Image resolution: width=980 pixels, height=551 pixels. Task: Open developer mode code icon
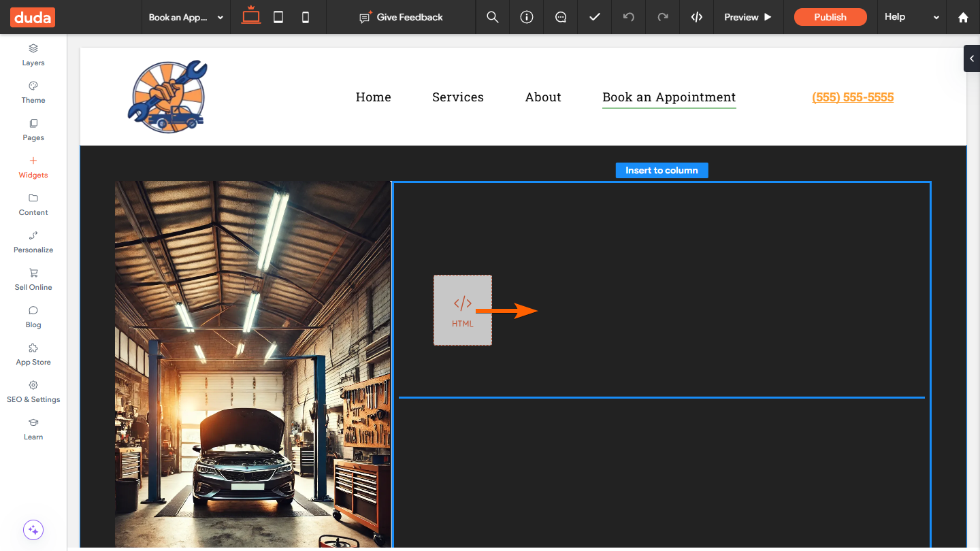click(697, 17)
